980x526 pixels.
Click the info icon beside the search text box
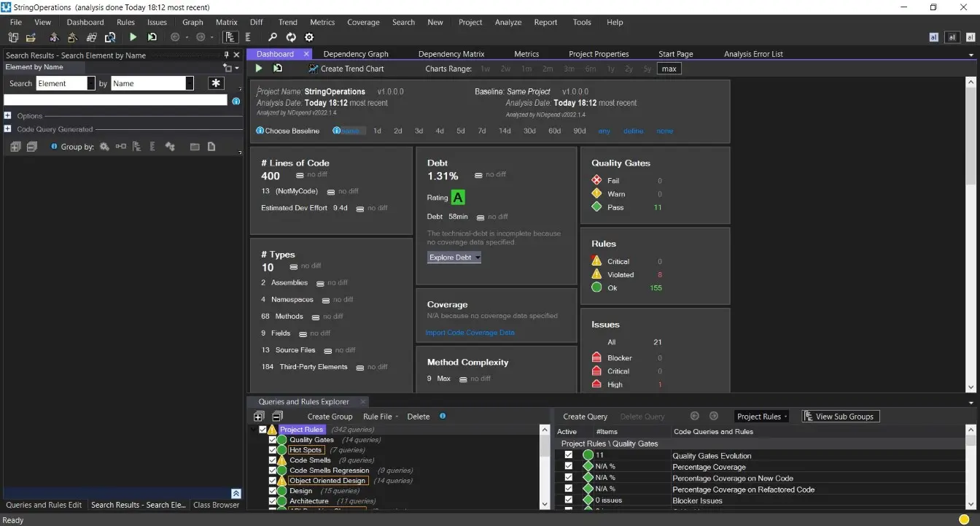(236, 101)
